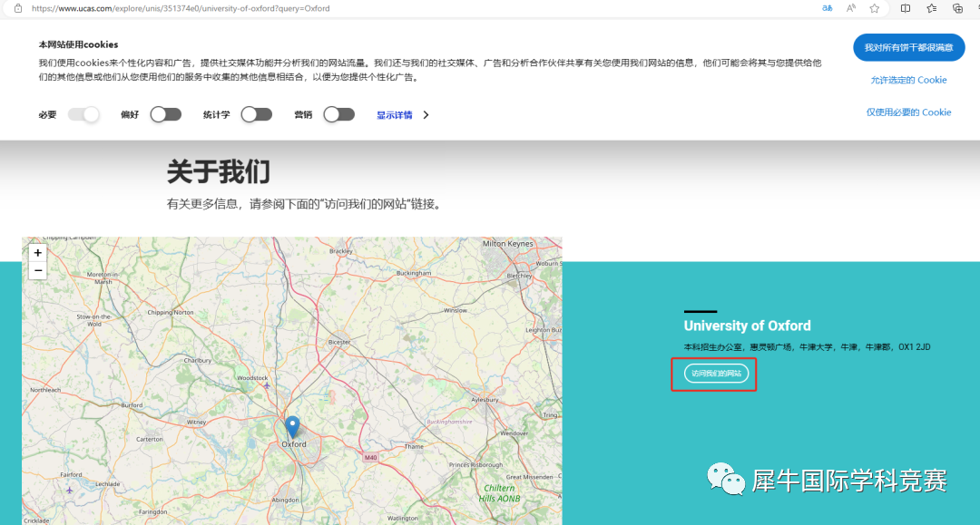Click 允许选定的 Cookie link
This screenshot has width=980, height=525.
click(908, 80)
